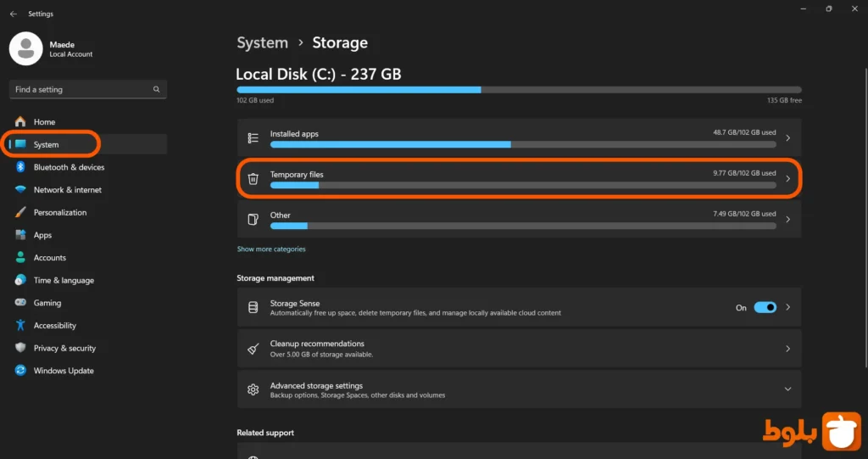This screenshot has height=459, width=868.
Task: Expand Advanced storage settings chevron
Action: [x=787, y=389]
